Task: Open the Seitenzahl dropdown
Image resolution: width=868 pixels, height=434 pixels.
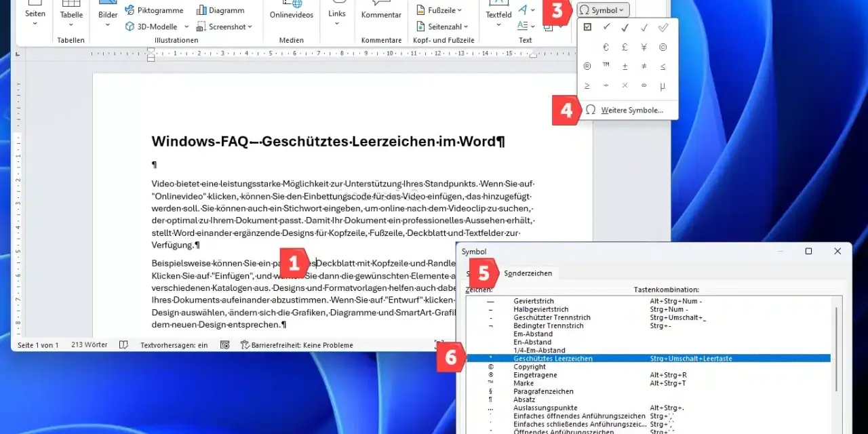Action: pos(441,26)
